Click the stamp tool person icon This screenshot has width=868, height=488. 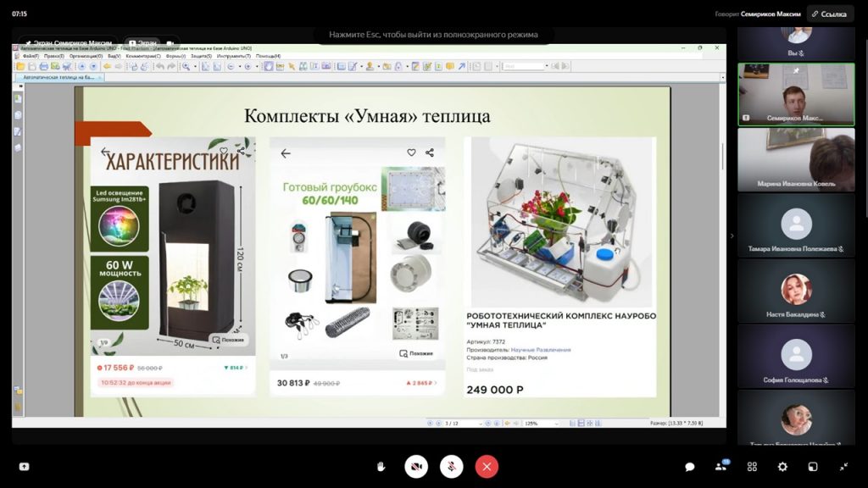[370, 66]
